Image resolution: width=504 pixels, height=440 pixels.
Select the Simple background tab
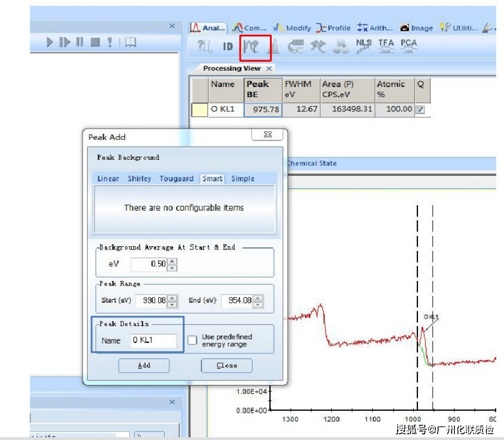(x=242, y=179)
